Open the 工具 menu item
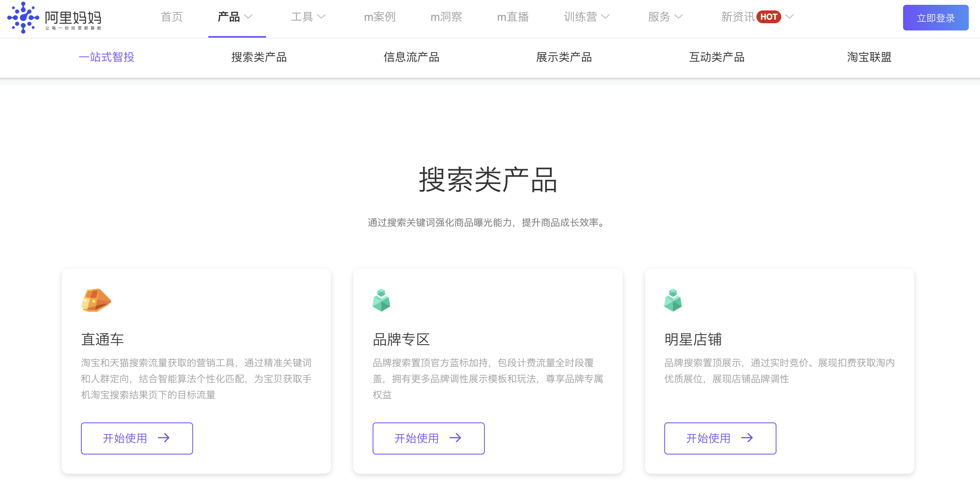Screen dimensions: 980x501 tap(302, 17)
